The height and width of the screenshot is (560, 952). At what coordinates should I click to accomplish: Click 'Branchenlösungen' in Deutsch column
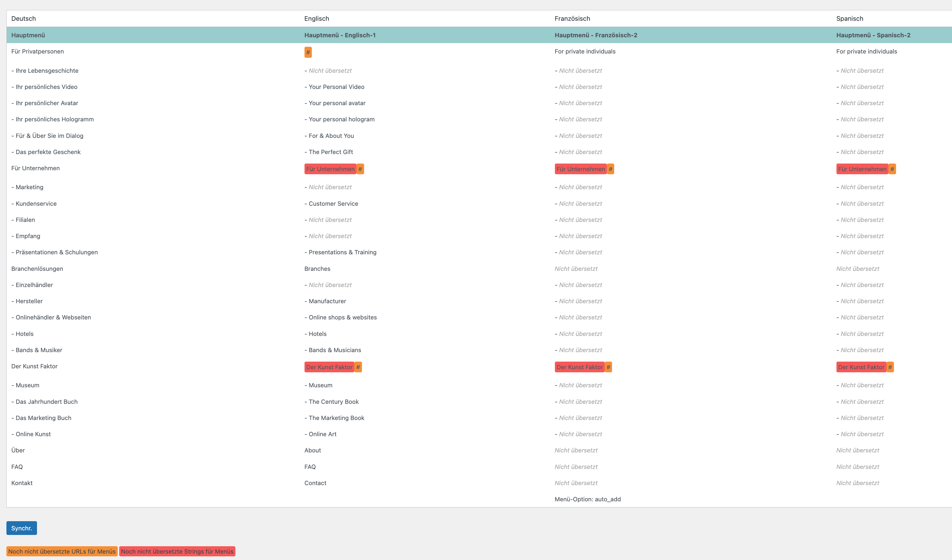(37, 269)
